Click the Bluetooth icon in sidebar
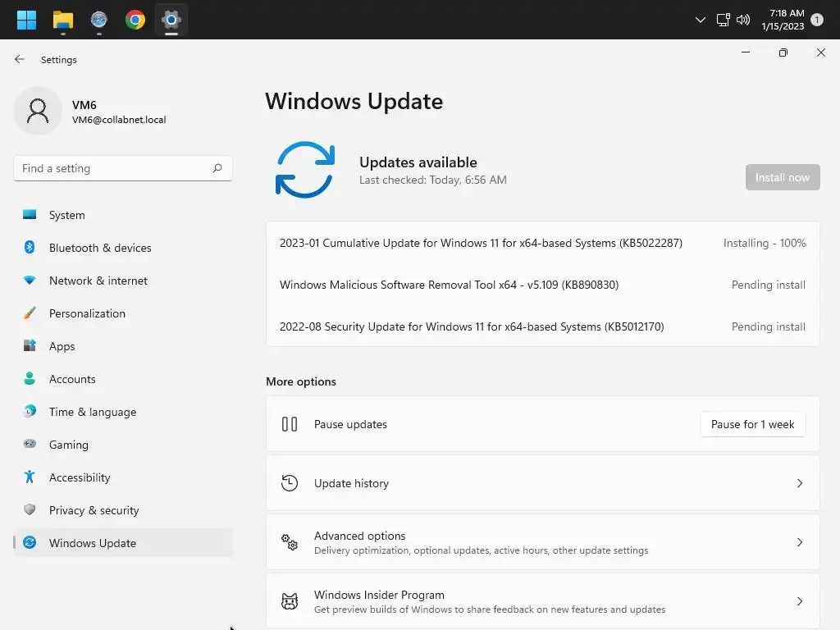 pos(30,247)
